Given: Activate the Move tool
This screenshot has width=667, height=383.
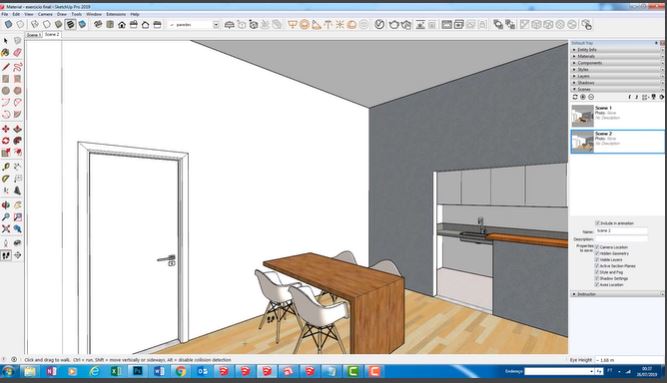Looking at the screenshot, I should [6, 129].
